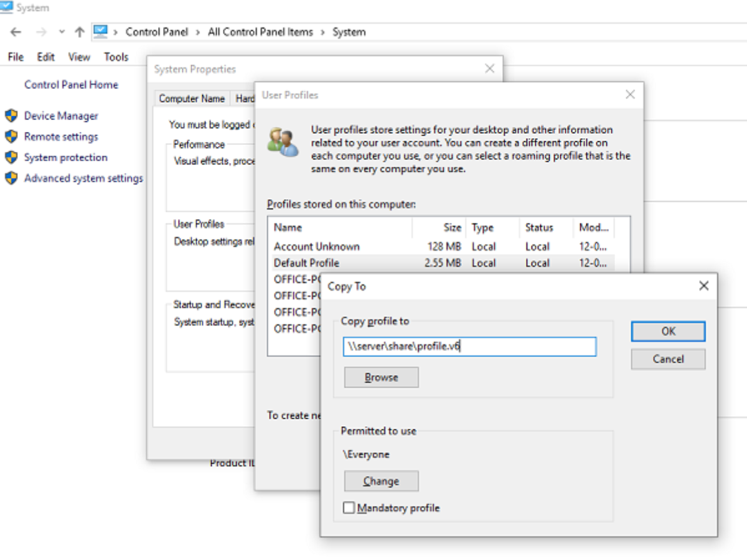Switch to Computer Name tab in System Properties
Screen dimensions: 747x560
192,98
